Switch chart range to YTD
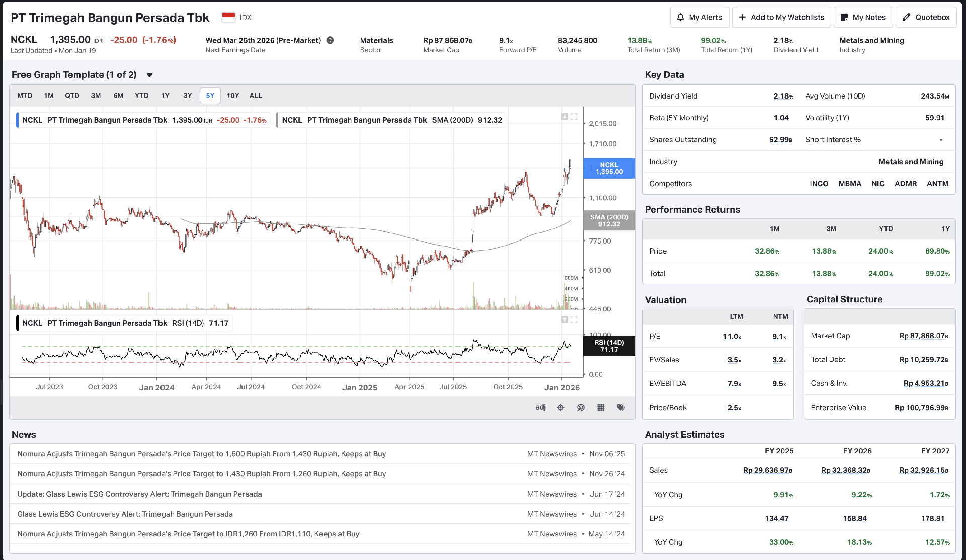 pos(141,96)
